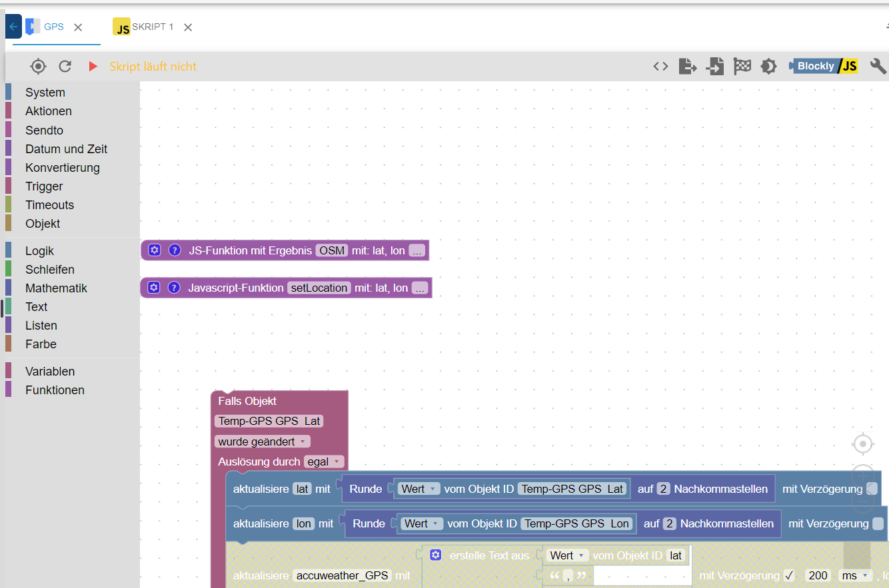Open the 'egal' trigger source dropdown
This screenshot has width=889, height=588.
coord(324,461)
